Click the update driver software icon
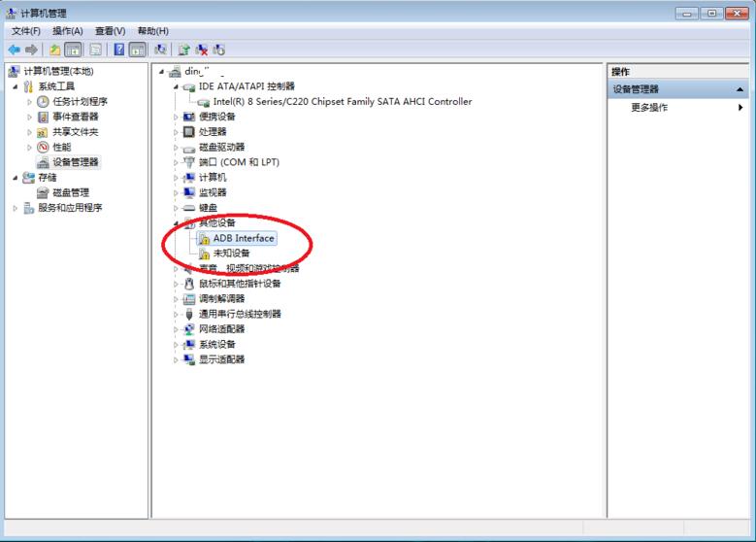The height and width of the screenshot is (542, 756). (x=183, y=50)
